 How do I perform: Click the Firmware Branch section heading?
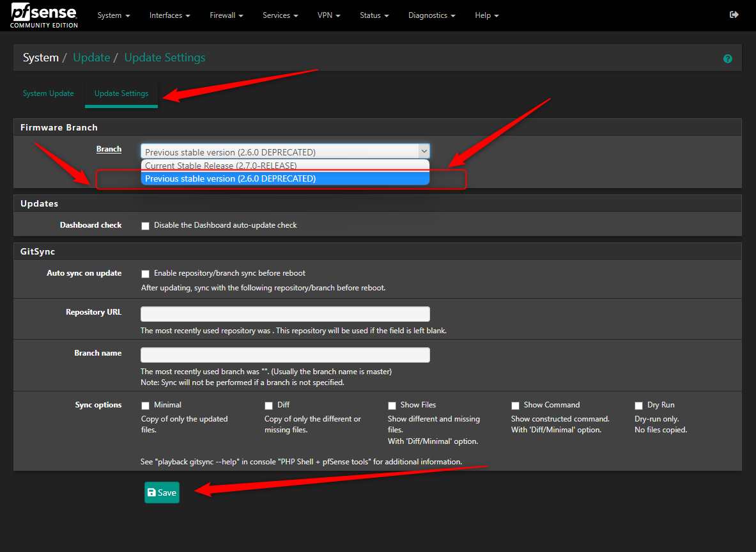59,127
